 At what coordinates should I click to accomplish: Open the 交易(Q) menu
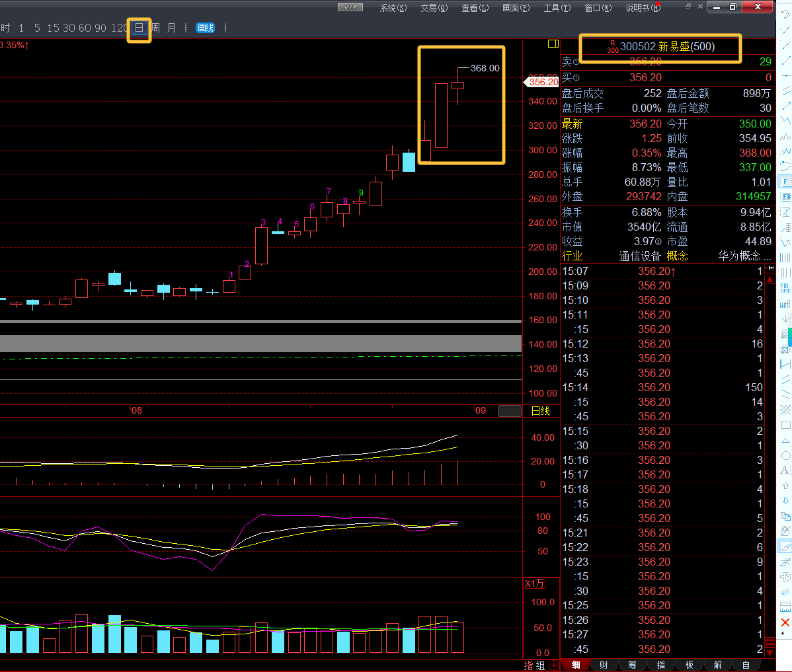(434, 7)
